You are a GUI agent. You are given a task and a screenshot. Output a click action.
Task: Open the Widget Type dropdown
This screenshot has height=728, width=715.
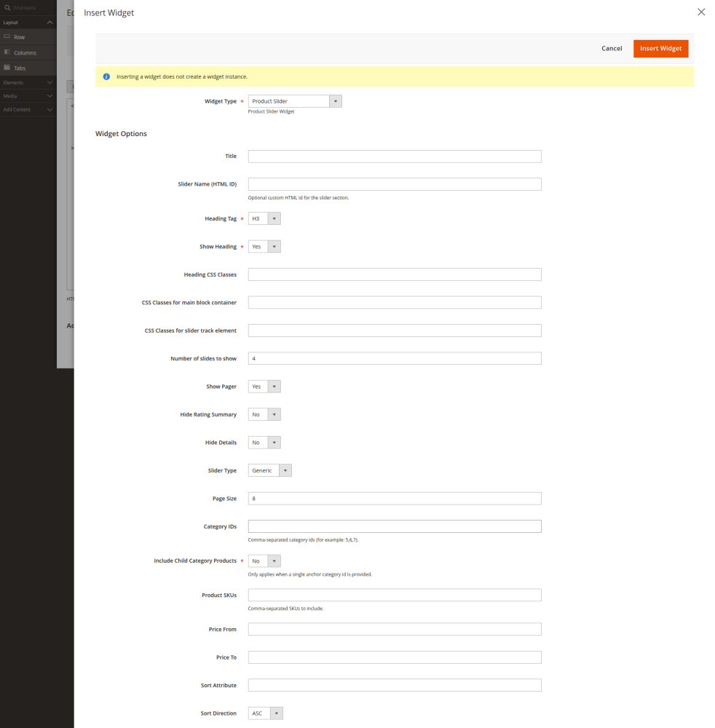(x=295, y=101)
